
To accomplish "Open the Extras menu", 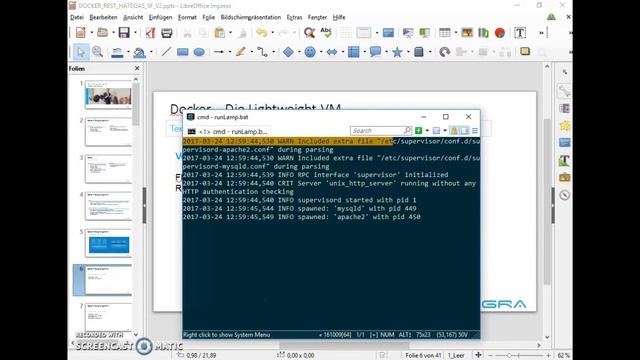I will pos(294,17).
